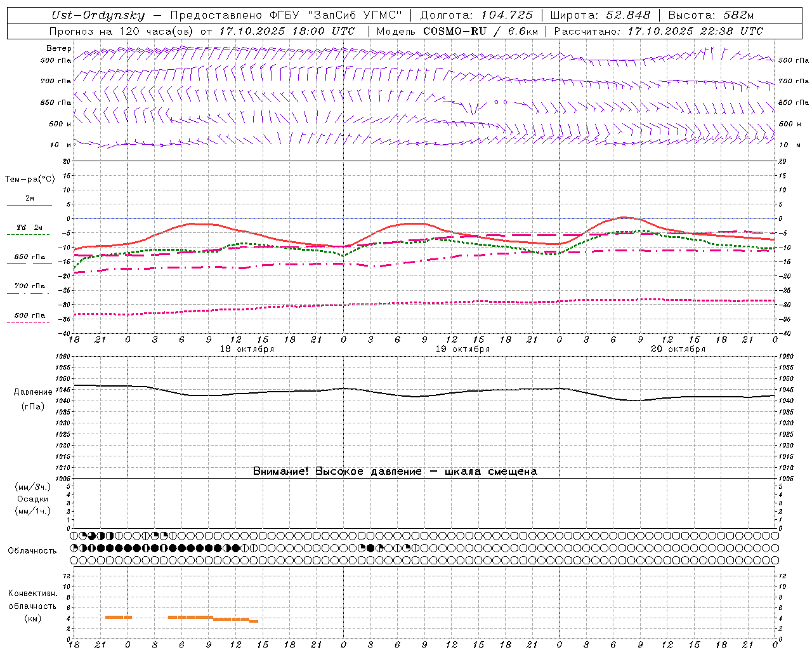Click the model name COSMO-RU / 6.6км
Image resolution: width=812 pixels, height=650 pixels.
click(480, 31)
